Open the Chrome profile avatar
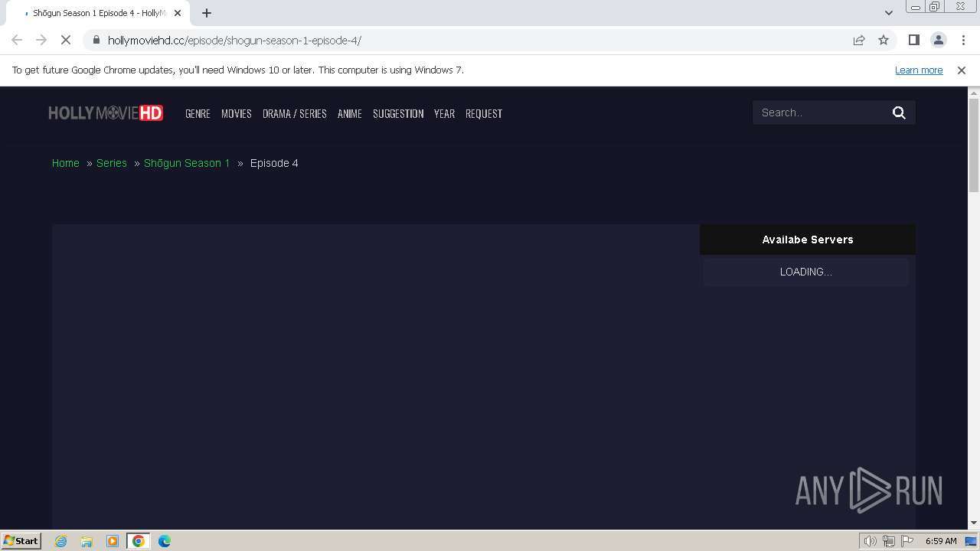Viewport: 980px width, 551px height. coord(938,40)
